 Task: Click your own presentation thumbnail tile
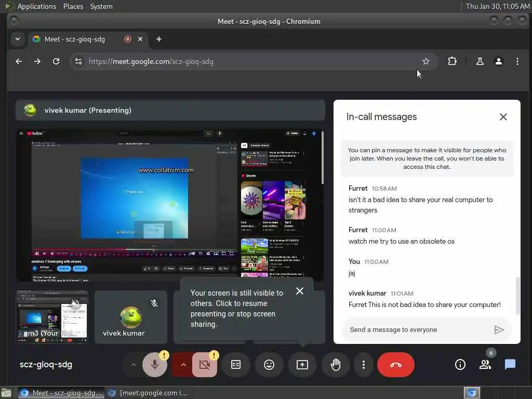point(52,317)
